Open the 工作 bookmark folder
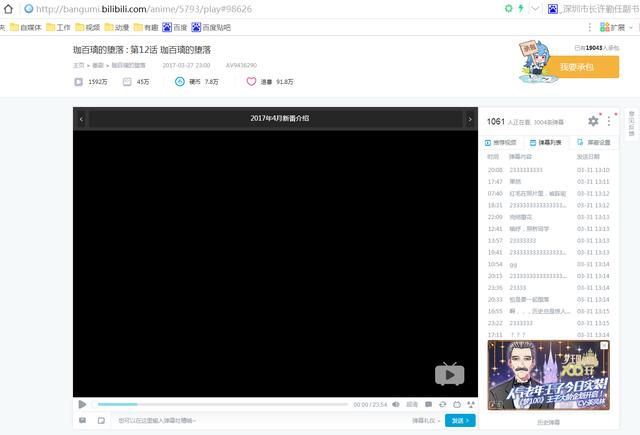This screenshot has width=640, height=435. tap(58, 27)
